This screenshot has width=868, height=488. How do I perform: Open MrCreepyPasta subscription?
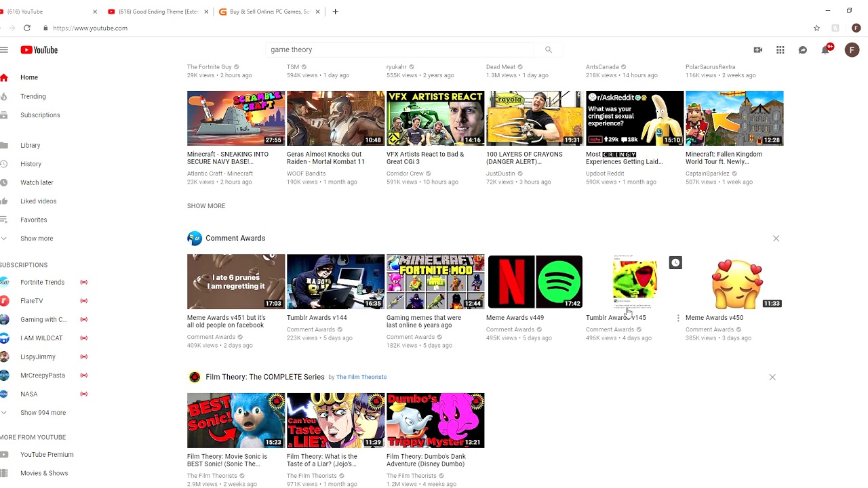click(x=43, y=375)
